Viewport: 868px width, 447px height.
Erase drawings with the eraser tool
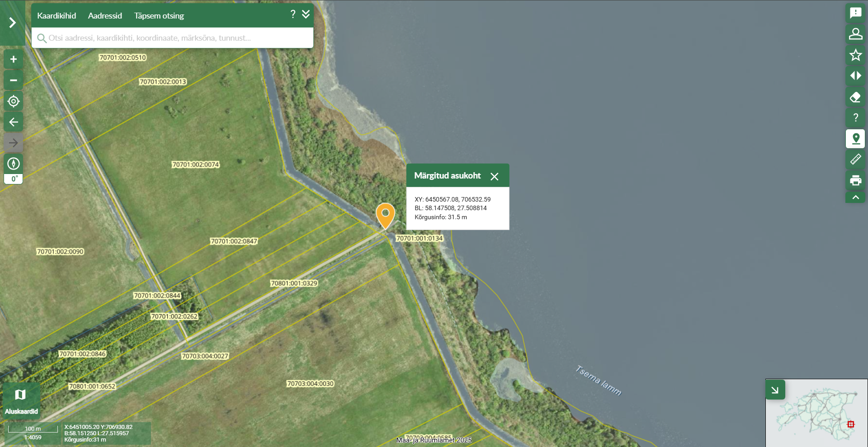(855, 97)
